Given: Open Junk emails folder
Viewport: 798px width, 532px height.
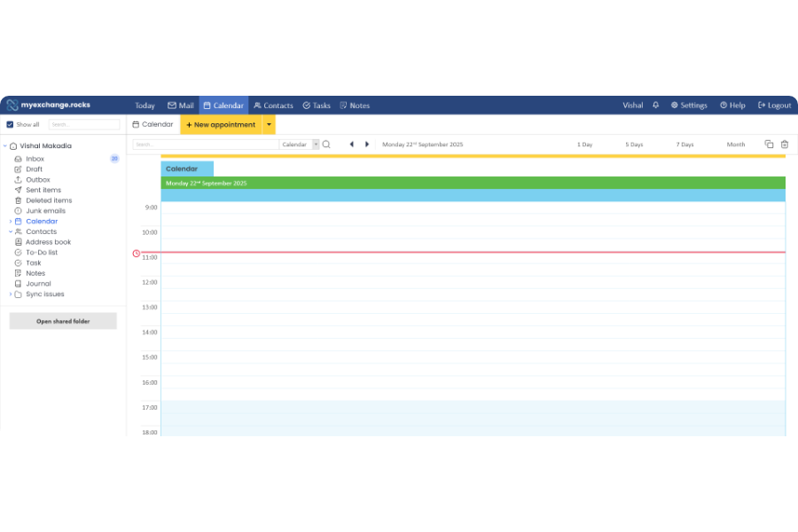Looking at the screenshot, I should (x=45, y=211).
